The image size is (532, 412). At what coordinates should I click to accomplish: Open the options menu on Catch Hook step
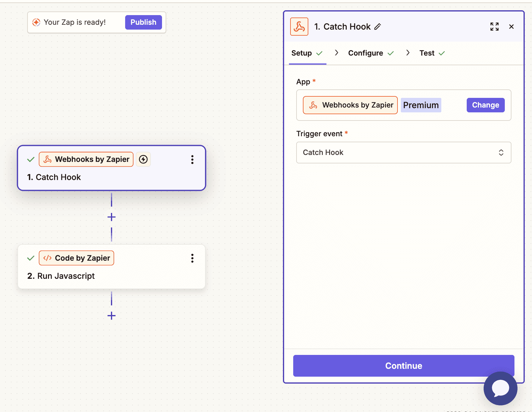tap(192, 160)
